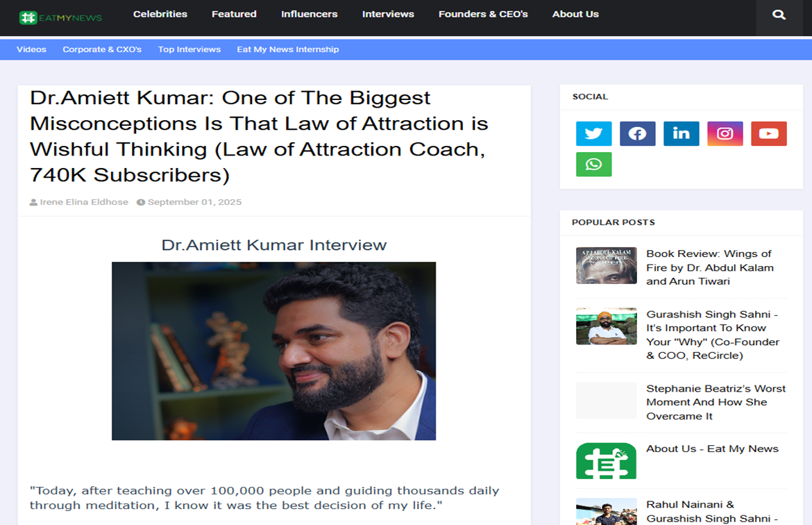
Task: Go to Founders & CEO's section
Action: 483,14
